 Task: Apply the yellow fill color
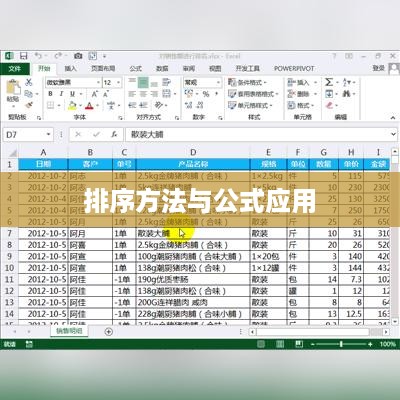point(72,106)
